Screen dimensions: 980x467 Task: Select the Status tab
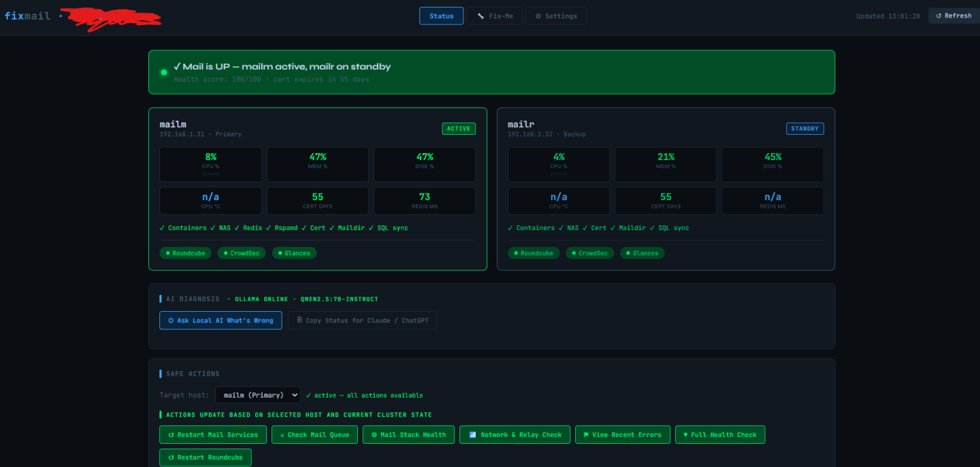click(442, 16)
